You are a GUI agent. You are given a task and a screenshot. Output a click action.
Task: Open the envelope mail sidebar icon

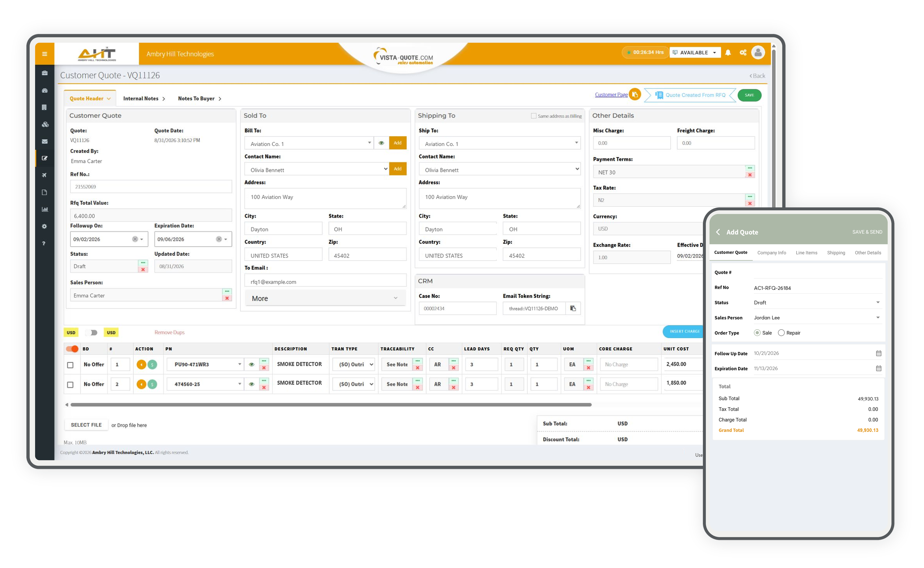click(x=45, y=142)
